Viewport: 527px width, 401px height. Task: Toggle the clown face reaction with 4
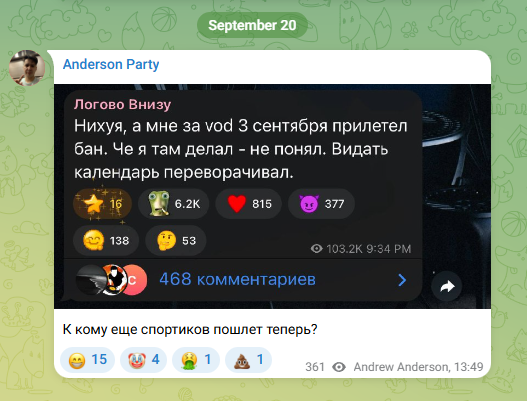tap(143, 360)
